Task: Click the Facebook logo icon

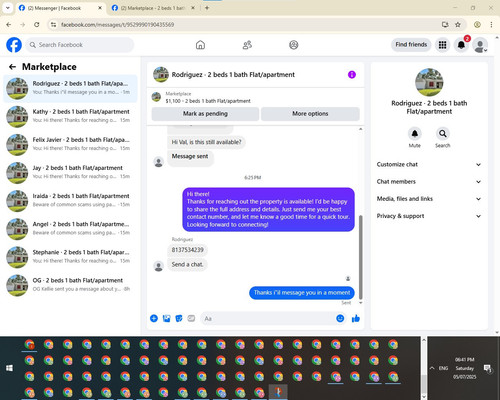Action: [x=14, y=45]
